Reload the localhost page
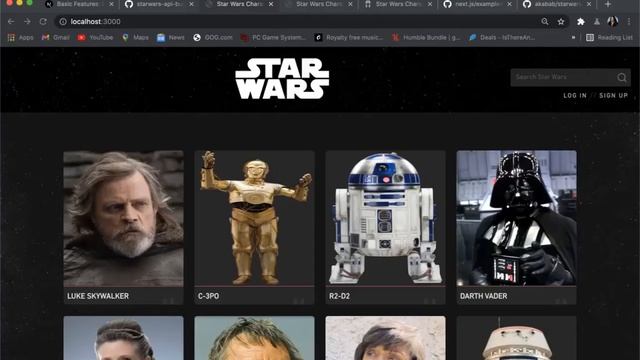Image resolution: width=640 pixels, height=360 pixels. tap(43, 22)
